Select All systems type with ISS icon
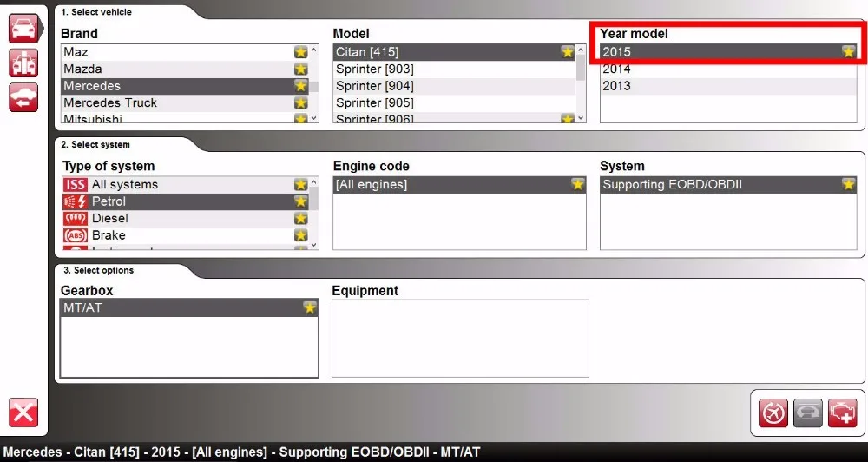 click(x=185, y=184)
